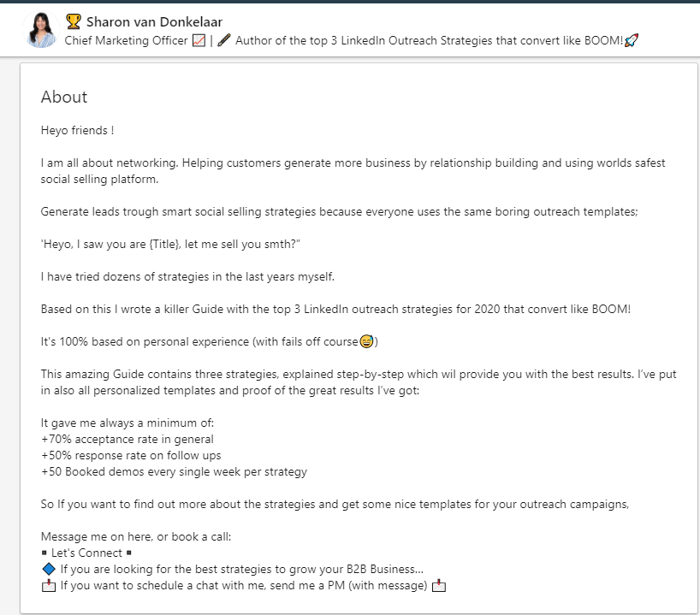Click the rocket emoji in the headline
This screenshot has width=700, height=615.
(x=632, y=40)
